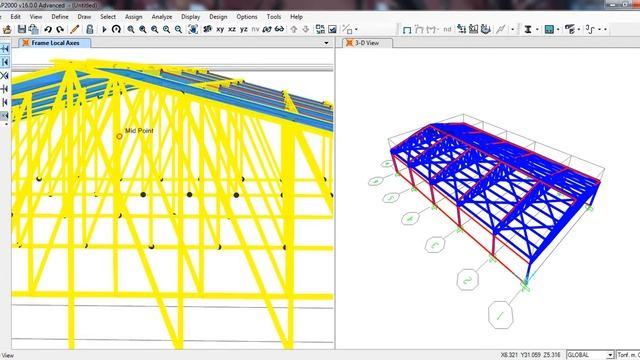
Task: Click the Save model floppy icon
Action: tap(22, 29)
